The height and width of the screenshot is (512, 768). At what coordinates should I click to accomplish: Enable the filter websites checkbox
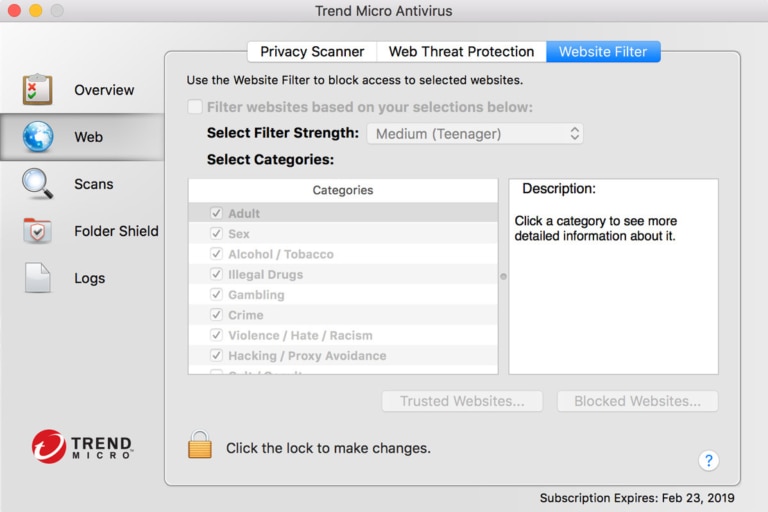[x=195, y=107]
